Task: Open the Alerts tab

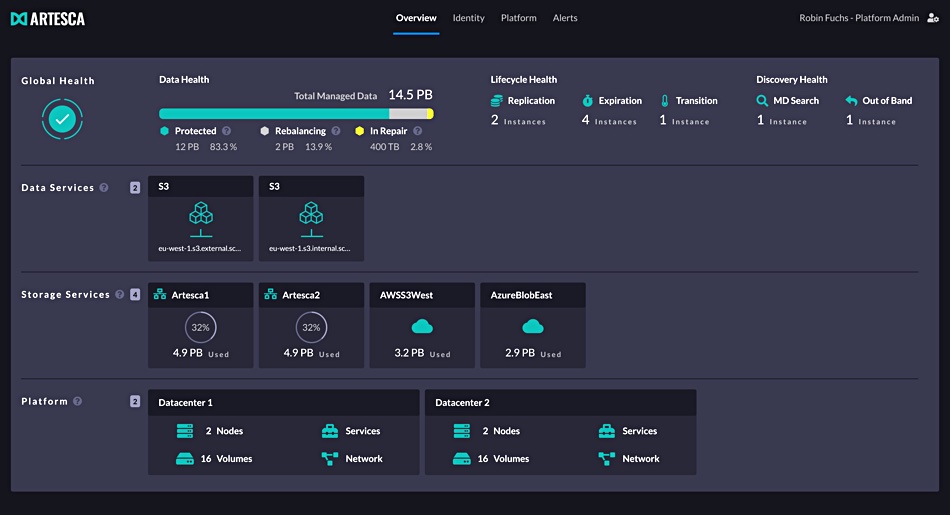Action: 565,18
